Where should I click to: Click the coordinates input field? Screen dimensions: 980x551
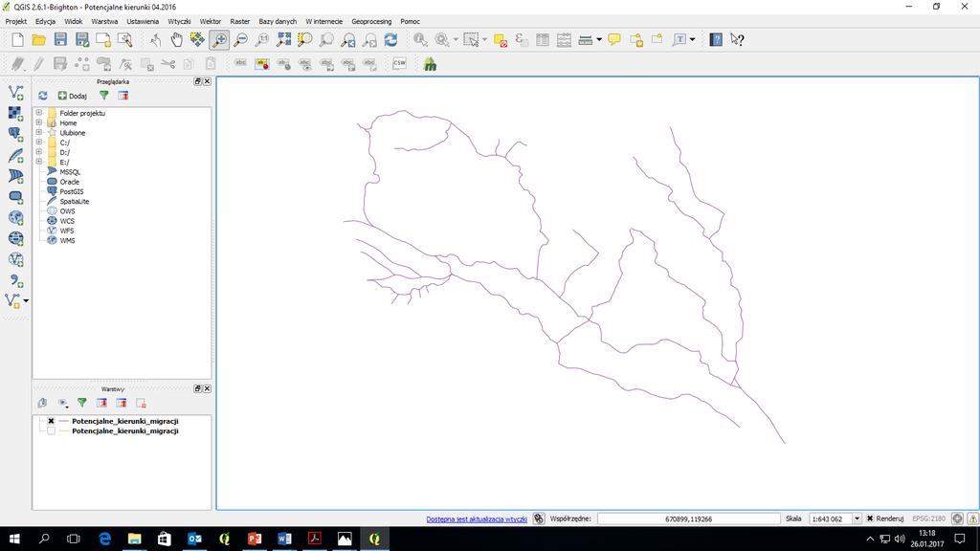pos(689,518)
